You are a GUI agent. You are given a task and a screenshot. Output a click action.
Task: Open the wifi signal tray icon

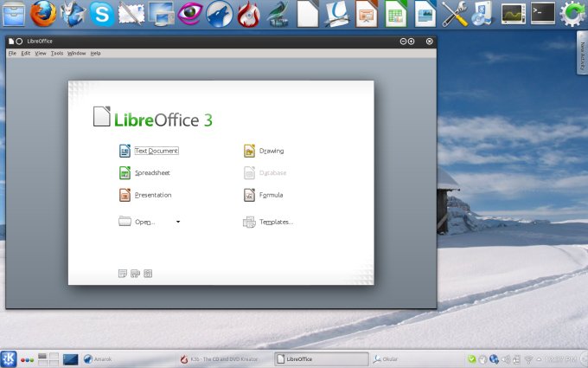coord(528,359)
